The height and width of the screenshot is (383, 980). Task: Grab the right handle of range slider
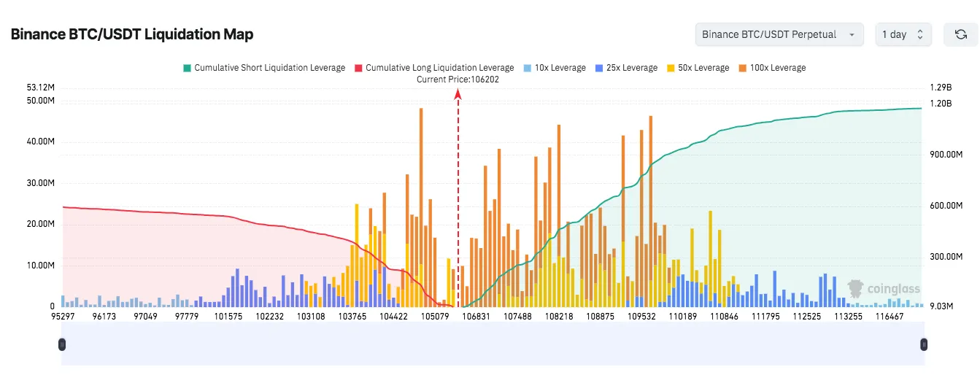pos(924,344)
